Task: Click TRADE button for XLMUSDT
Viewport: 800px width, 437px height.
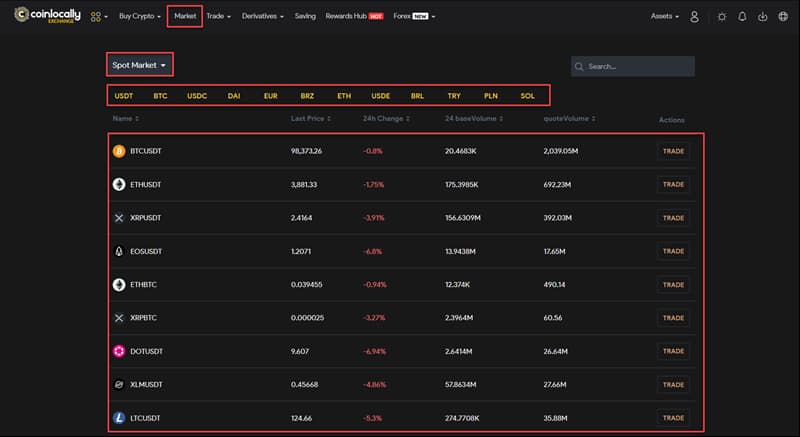Action: coord(673,384)
